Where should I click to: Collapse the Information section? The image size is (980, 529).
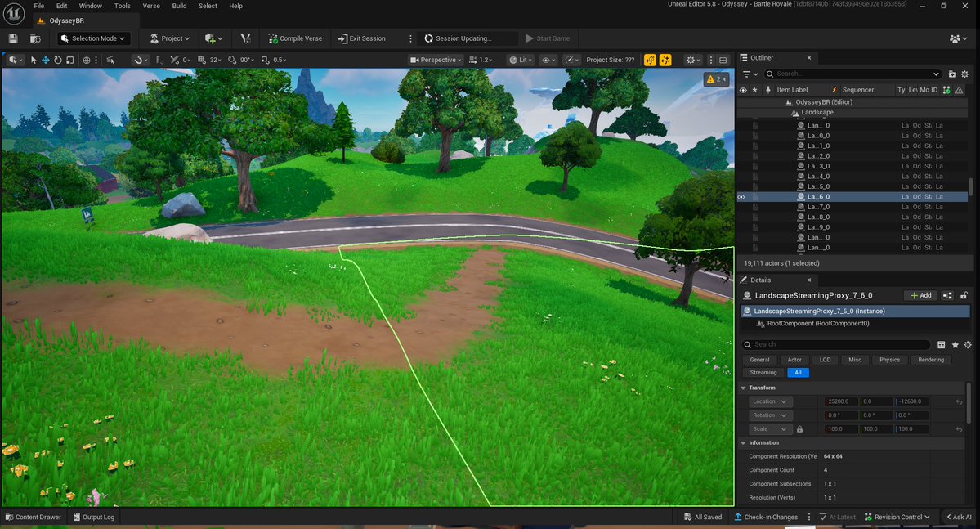point(743,442)
